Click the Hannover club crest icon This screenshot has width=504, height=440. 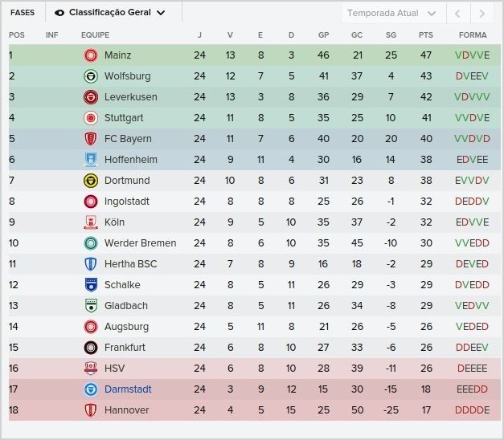(91, 410)
